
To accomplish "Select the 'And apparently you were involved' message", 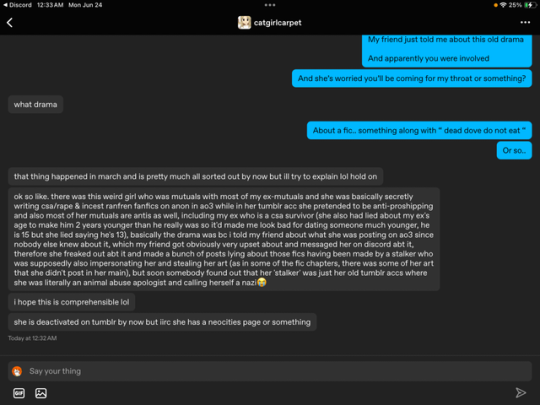I will click(x=428, y=59).
